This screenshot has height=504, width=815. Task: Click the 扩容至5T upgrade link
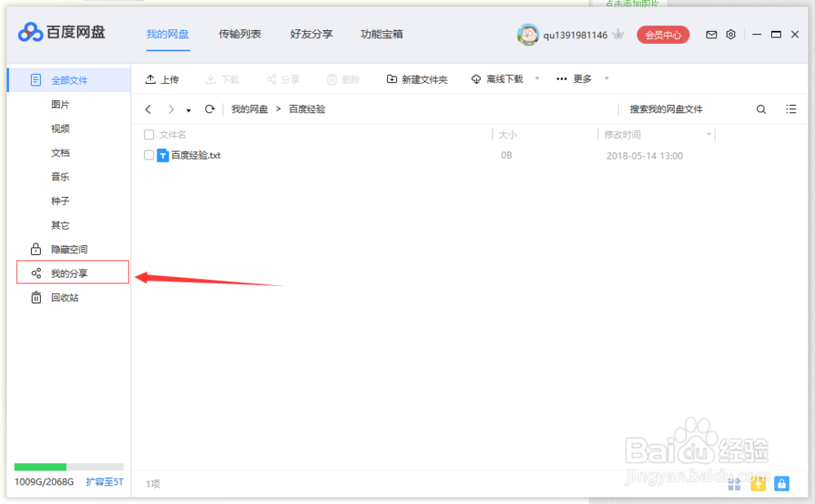point(105,482)
